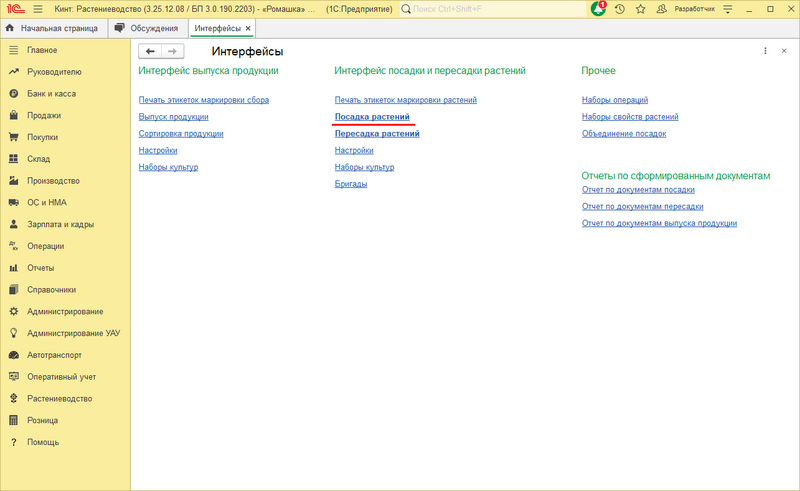The width and height of the screenshot is (800, 491).
Task: Open link Отчет по документам выпуска продукции
Action: pos(659,224)
